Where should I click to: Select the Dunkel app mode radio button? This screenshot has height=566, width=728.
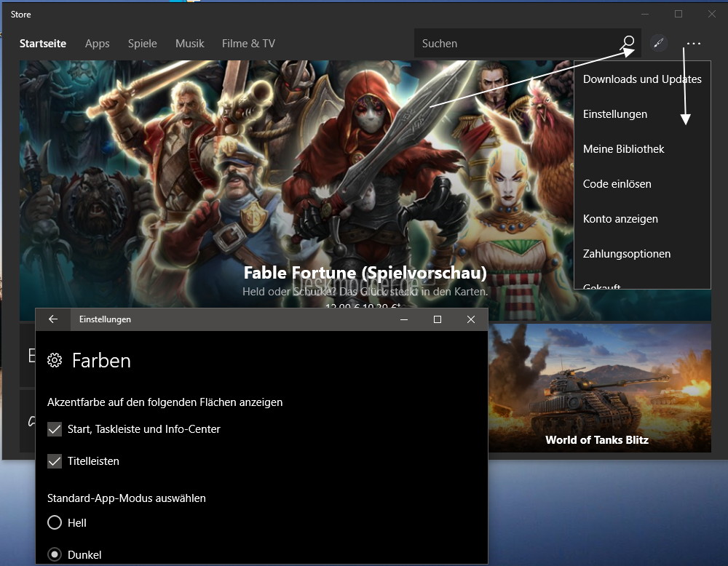click(x=55, y=555)
